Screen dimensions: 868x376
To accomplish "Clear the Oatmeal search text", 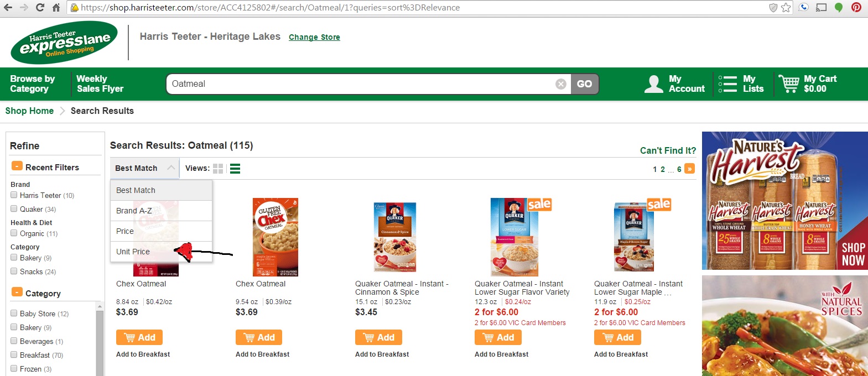I will pos(561,84).
